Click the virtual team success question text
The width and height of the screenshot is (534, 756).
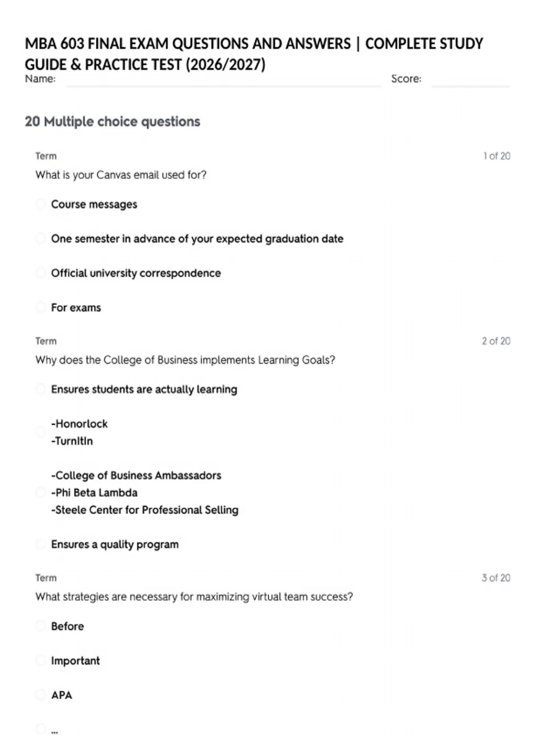point(194,597)
